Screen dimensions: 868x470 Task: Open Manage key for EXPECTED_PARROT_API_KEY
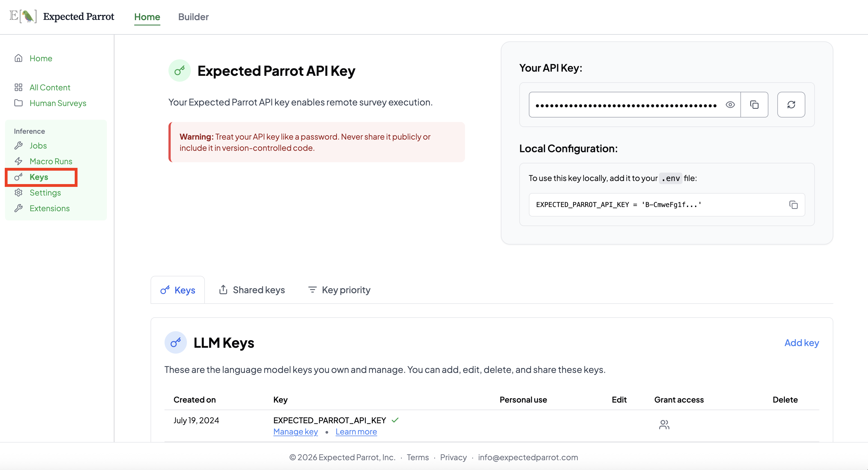coord(295,431)
